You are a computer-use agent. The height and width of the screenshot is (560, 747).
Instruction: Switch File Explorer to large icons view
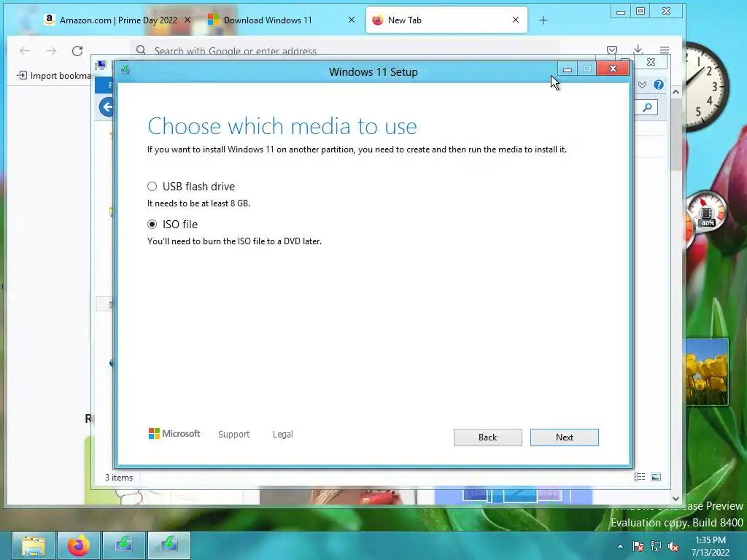click(x=656, y=477)
